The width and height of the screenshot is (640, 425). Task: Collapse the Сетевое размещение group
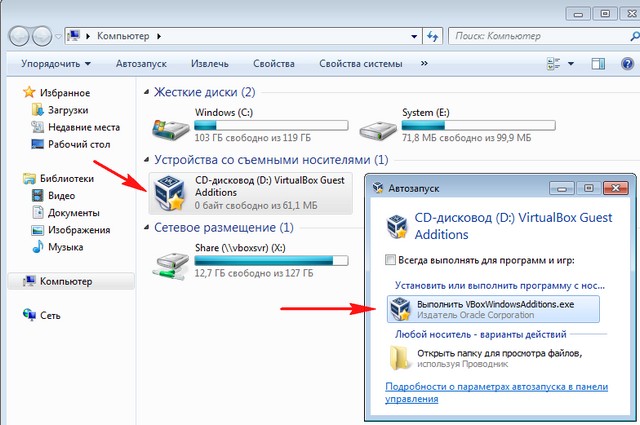[x=147, y=228]
